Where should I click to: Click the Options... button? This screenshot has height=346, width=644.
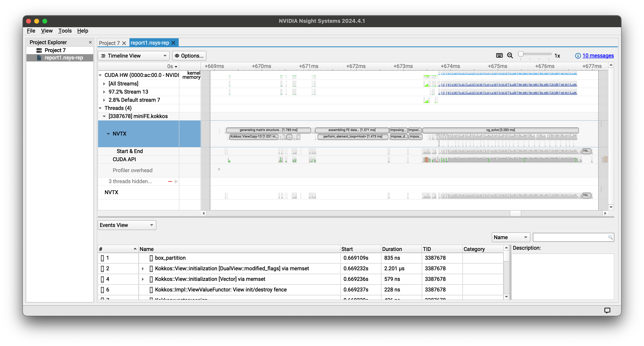pyautogui.click(x=189, y=56)
